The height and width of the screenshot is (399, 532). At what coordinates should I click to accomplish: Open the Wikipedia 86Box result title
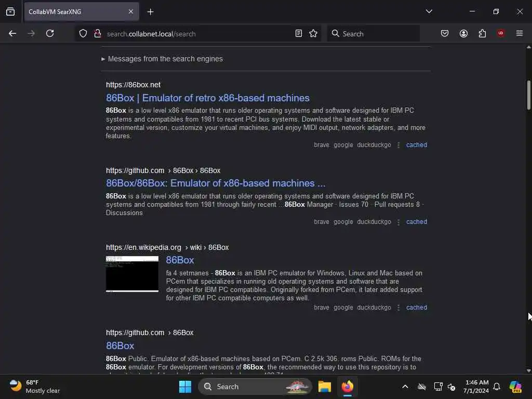[180, 260]
